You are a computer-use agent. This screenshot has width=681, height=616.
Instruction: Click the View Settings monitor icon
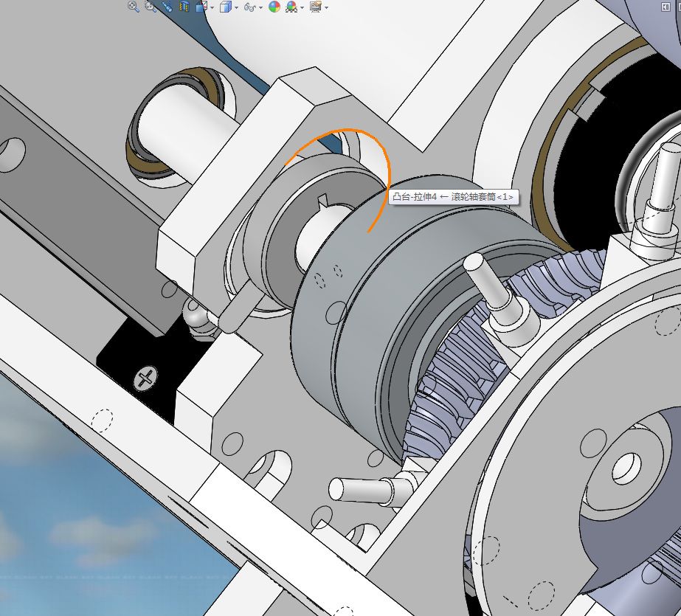tap(316, 7)
